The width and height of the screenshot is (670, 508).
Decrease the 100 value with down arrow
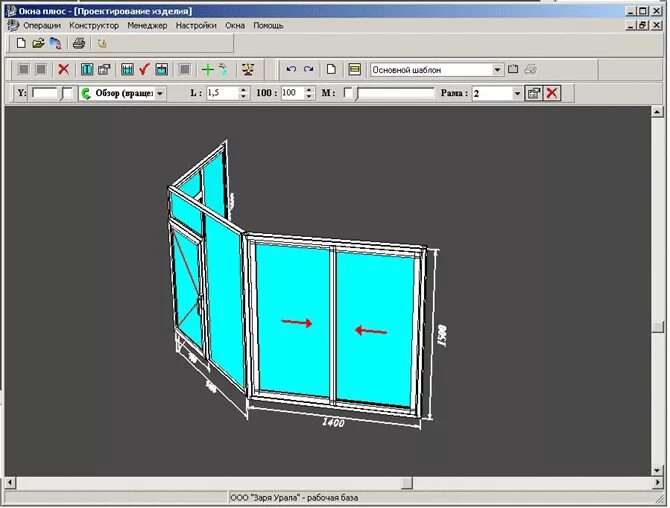point(309,97)
